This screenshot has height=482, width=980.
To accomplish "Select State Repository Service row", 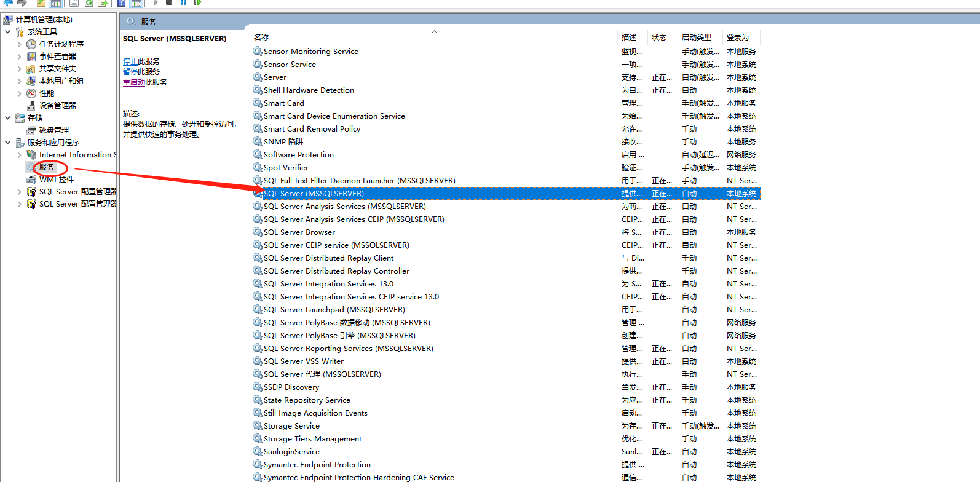I will click(506, 400).
